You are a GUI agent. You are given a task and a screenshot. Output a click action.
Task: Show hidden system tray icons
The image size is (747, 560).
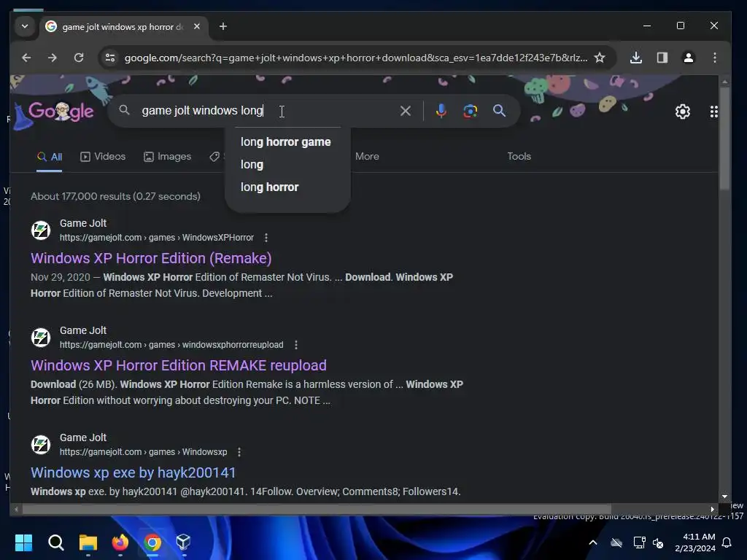point(592,542)
